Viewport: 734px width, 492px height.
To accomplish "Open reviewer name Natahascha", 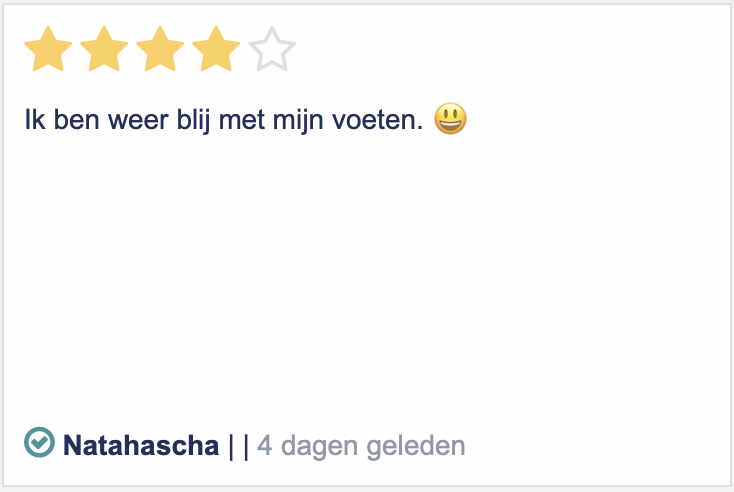I will (x=140, y=445).
